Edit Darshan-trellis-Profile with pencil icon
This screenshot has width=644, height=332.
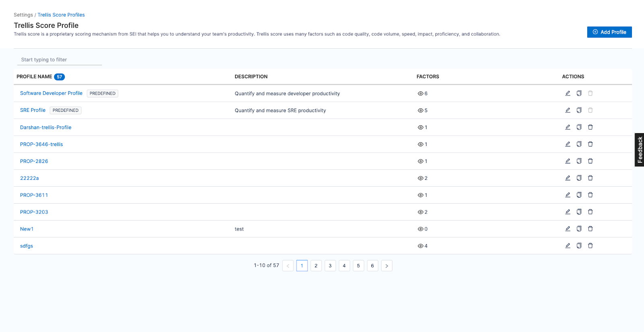568,127
